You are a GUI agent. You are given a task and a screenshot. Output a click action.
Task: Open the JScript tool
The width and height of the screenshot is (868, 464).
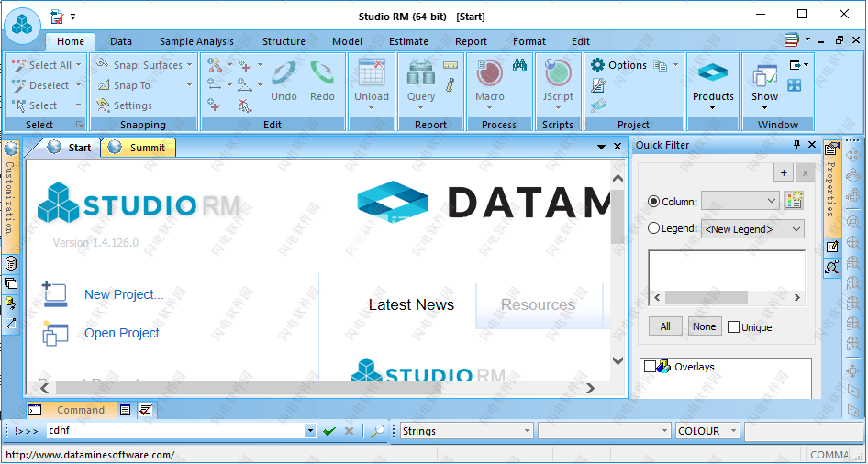pyautogui.click(x=558, y=72)
